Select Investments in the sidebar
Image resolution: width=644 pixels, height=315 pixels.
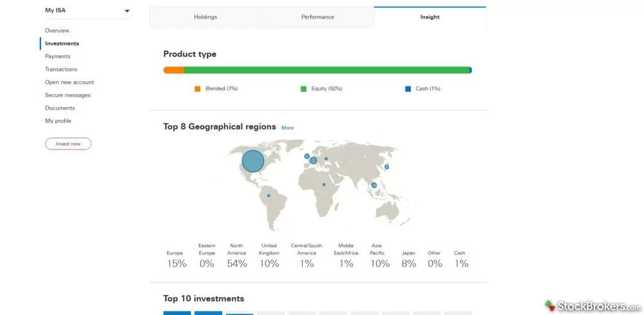click(62, 44)
